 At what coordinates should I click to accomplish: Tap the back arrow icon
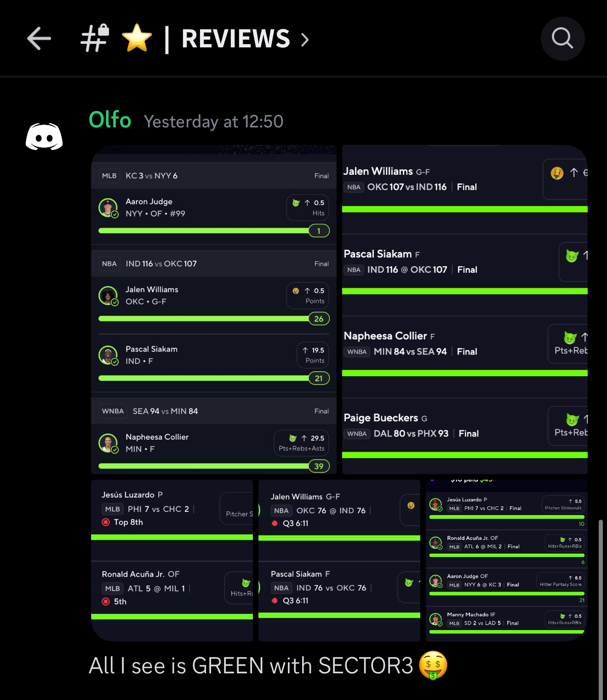39,38
